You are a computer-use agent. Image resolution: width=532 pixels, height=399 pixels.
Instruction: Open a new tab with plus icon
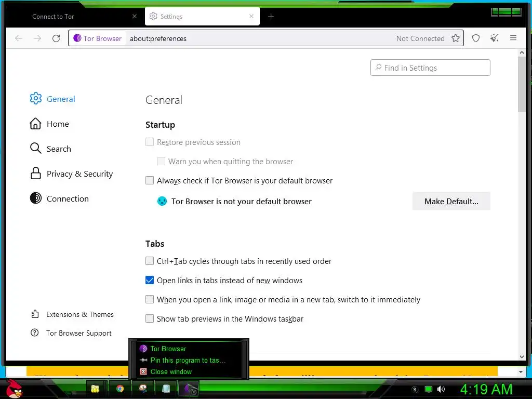(271, 16)
